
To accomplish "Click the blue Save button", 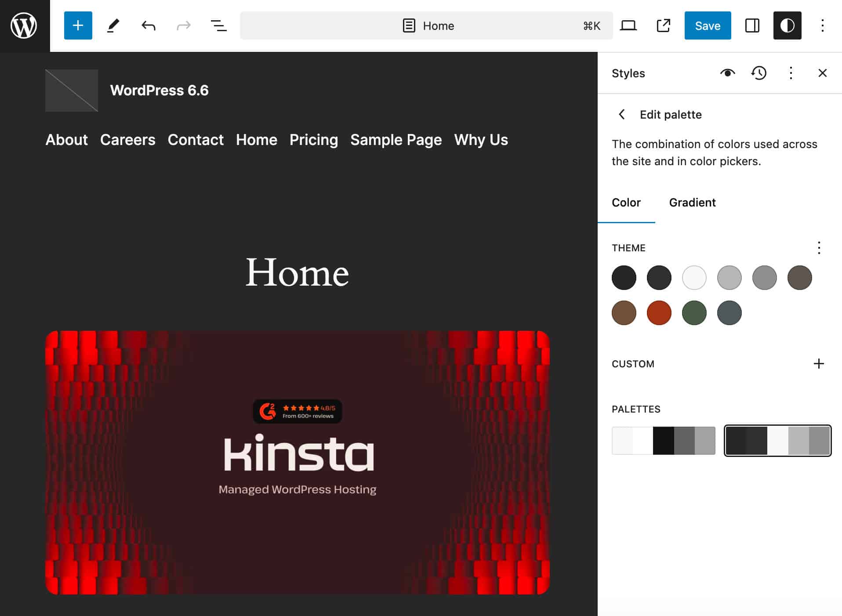I will pyautogui.click(x=708, y=25).
